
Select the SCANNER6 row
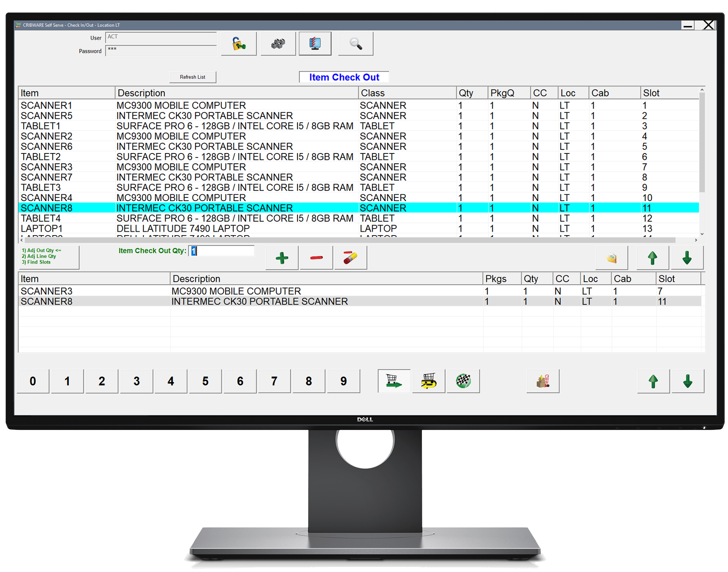[x=358, y=146]
